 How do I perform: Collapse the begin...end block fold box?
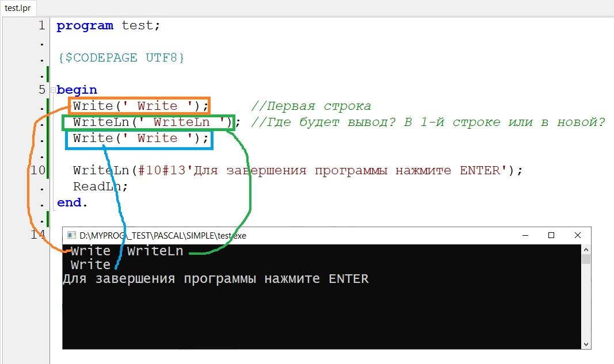click(52, 90)
